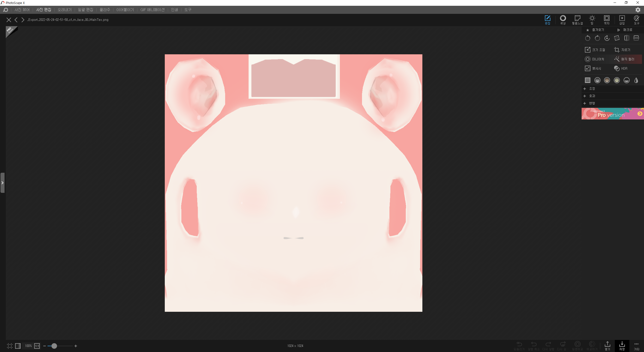644x352 pixels.
Task: Click the zoom slider handle
Action: (54, 346)
